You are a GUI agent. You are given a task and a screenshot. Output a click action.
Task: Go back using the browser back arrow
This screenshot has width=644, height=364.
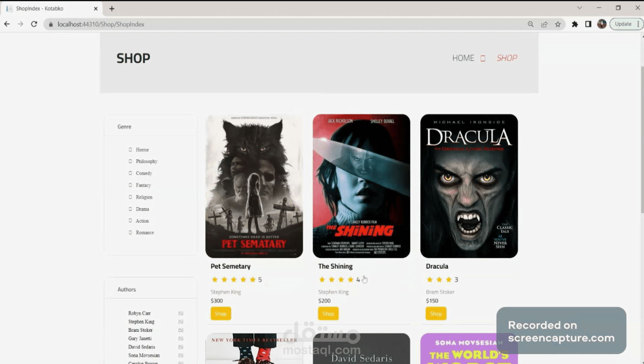pyautogui.click(x=7, y=24)
